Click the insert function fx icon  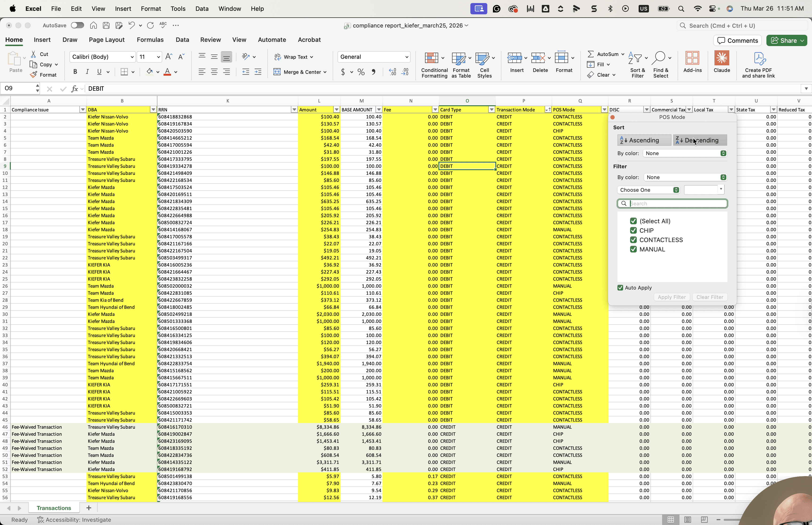point(74,89)
